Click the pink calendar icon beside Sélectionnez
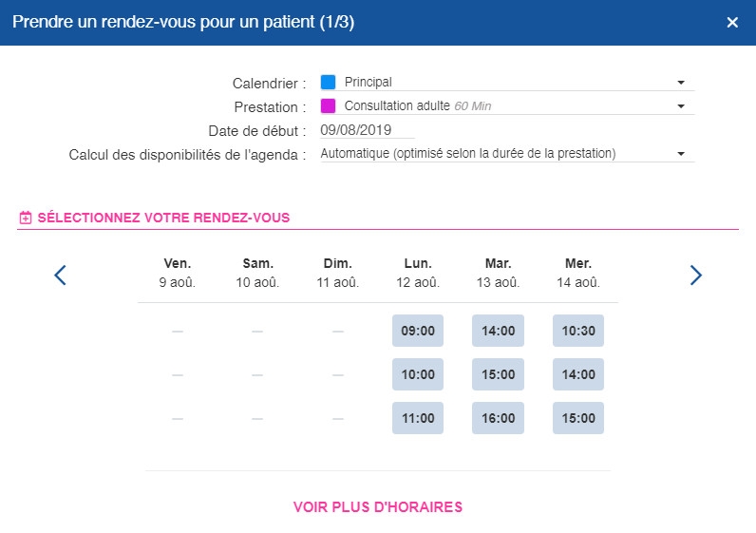Screen dimensions: 756x533 25,218
